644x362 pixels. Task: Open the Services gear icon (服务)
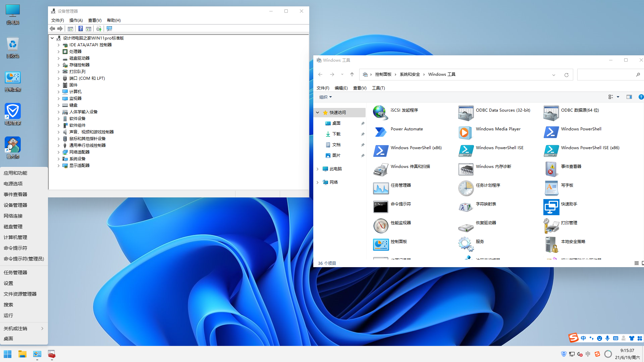(466, 244)
